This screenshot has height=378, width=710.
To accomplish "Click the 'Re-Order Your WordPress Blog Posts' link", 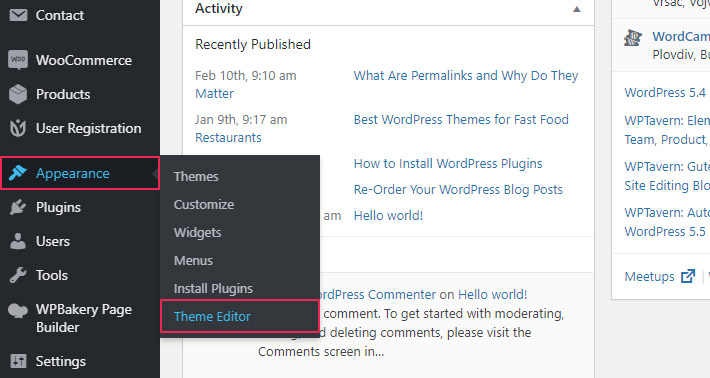I will click(458, 190).
